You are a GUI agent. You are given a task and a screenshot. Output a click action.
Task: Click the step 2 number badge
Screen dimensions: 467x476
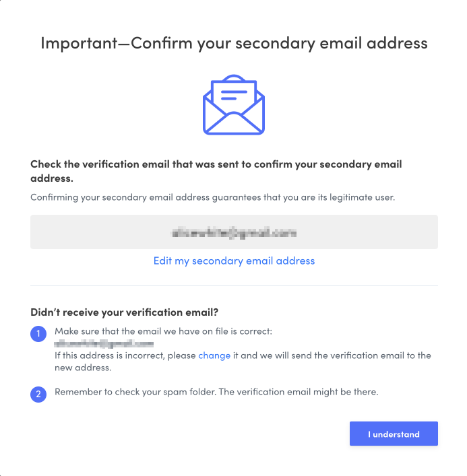click(x=38, y=394)
